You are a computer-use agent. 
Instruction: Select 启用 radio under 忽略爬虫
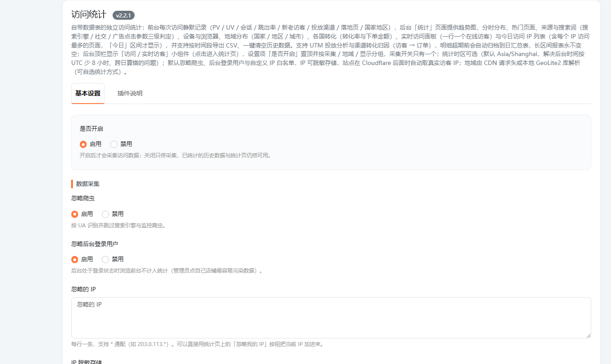coord(75,214)
